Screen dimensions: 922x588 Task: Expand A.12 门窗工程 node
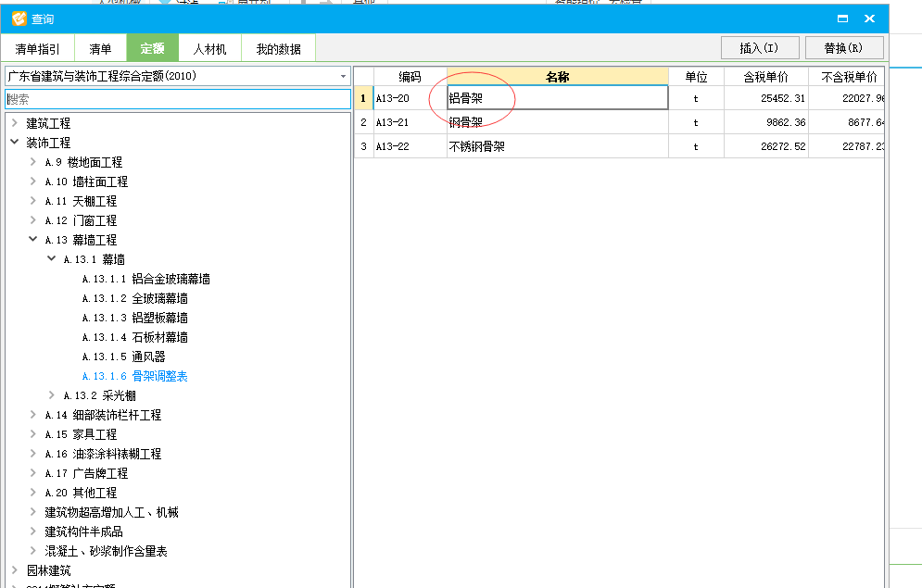pos(33,219)
